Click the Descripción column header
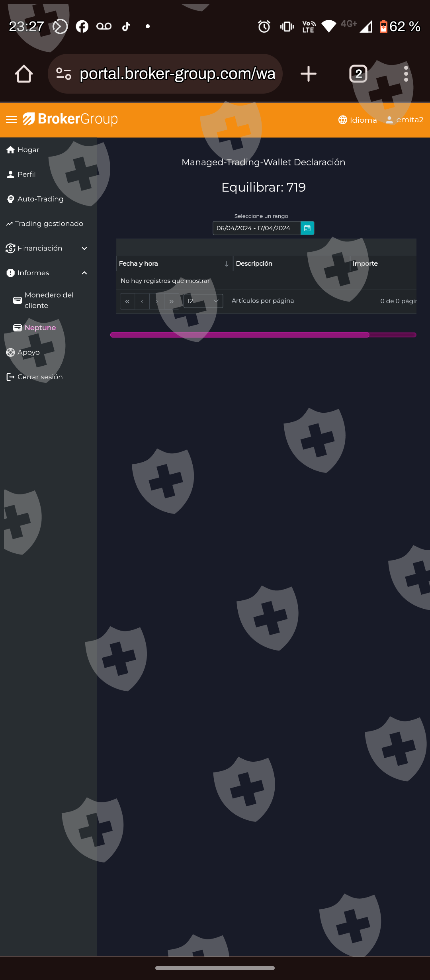The width and height of the screenshot is (430, 980). [291, 264]
